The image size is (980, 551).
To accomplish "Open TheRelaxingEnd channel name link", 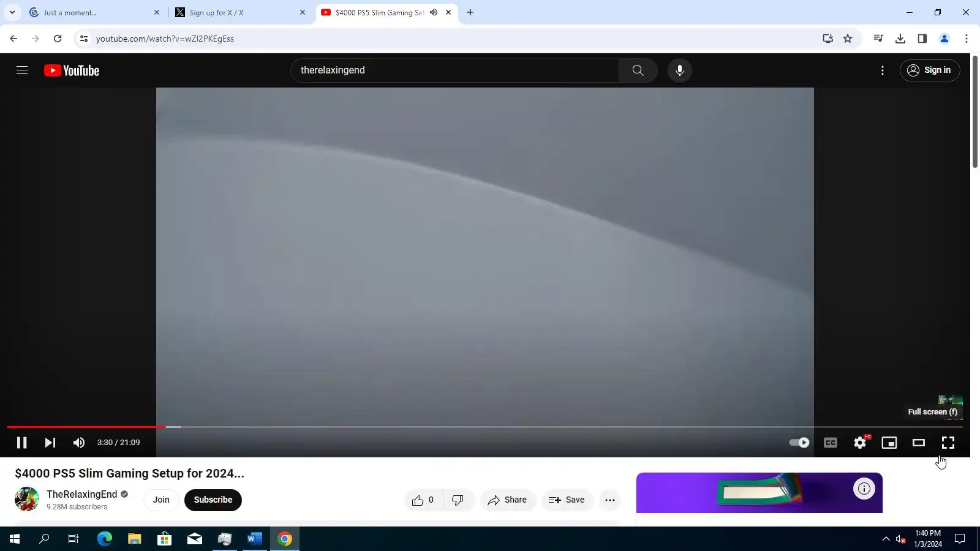I will click(82, 495).
